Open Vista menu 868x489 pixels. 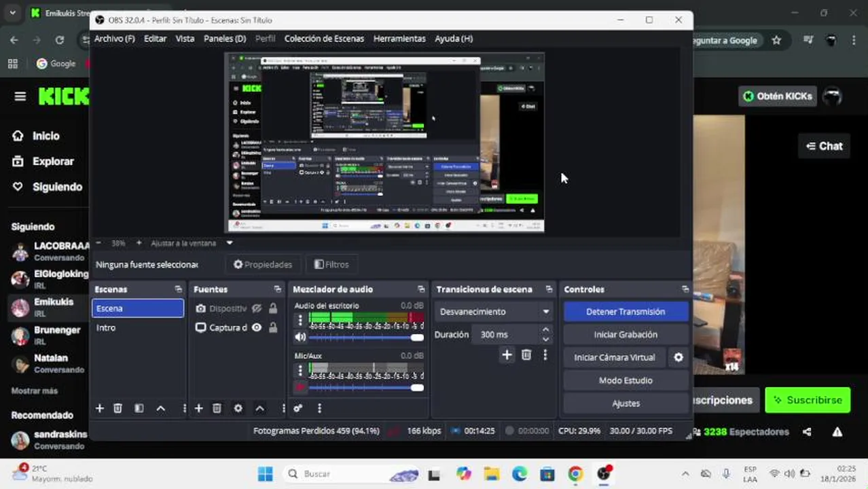(x=185, y=39)
